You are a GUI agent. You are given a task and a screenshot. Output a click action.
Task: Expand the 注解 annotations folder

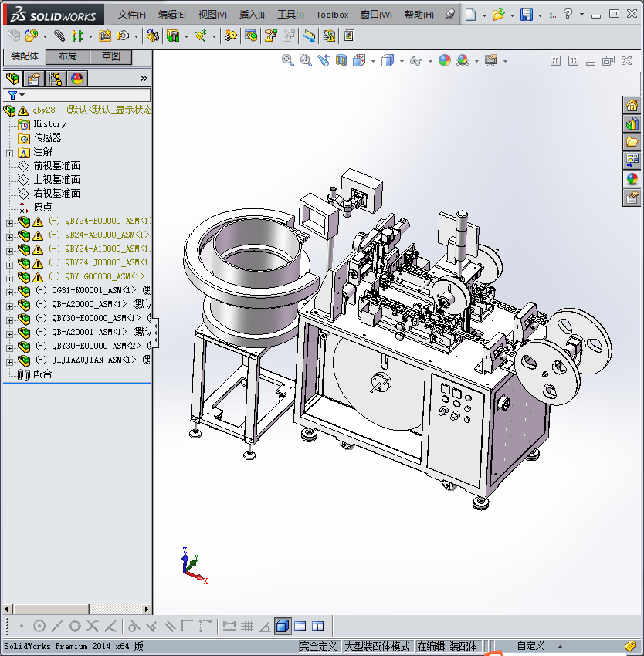9,153
